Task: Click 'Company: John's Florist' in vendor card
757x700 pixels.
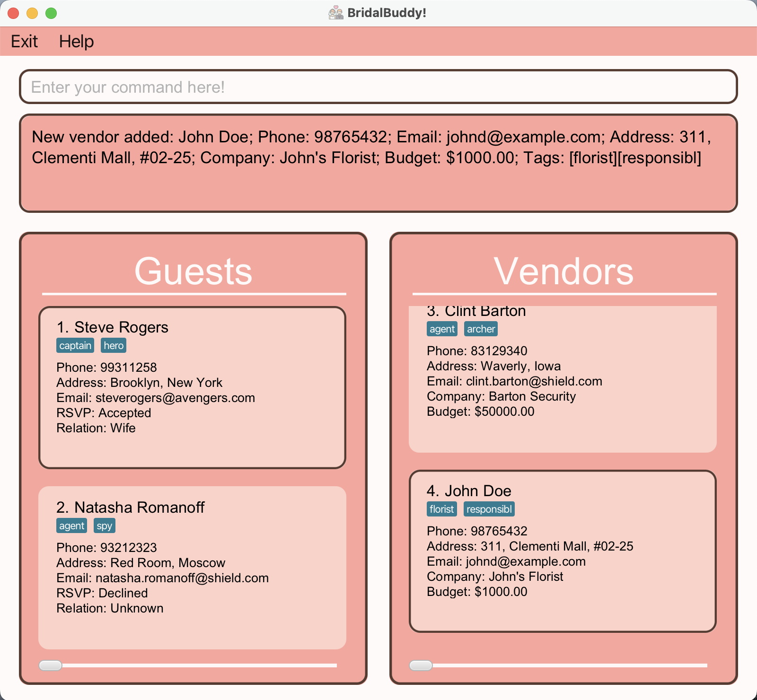Action: (x=495, y=577)
